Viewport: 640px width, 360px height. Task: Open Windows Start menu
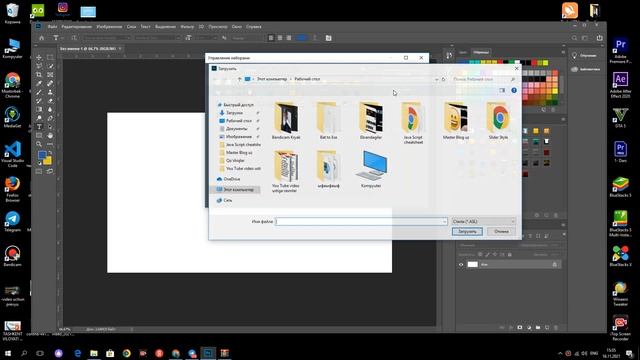7,353
